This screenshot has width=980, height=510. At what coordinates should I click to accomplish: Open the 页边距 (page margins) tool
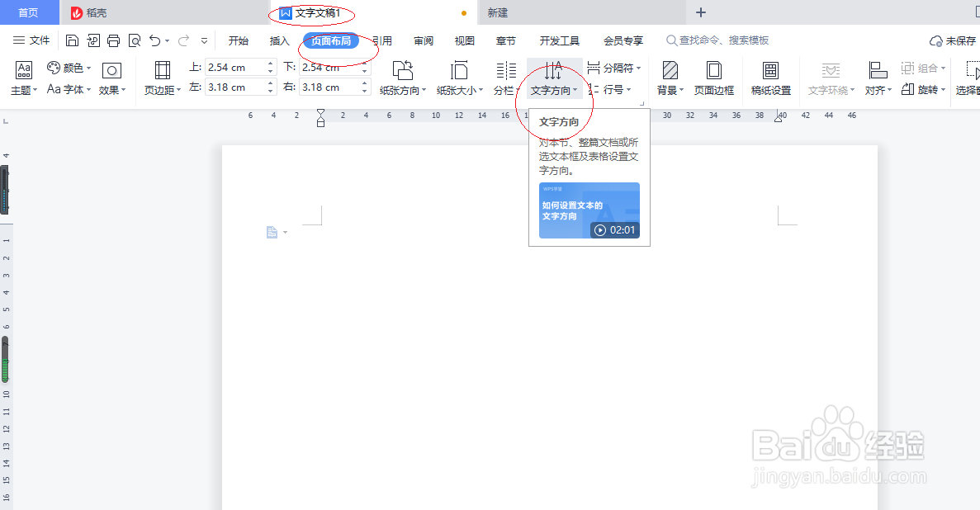(x=162, y=78)
